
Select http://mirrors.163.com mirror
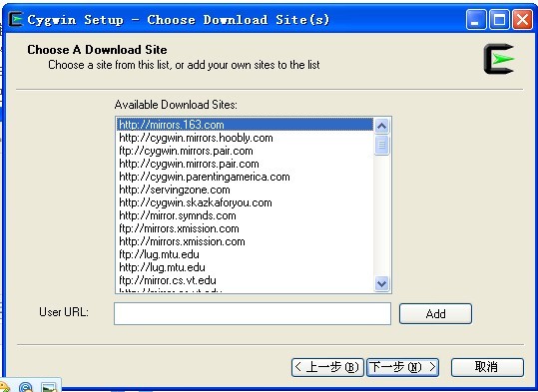tap(245, 125)
